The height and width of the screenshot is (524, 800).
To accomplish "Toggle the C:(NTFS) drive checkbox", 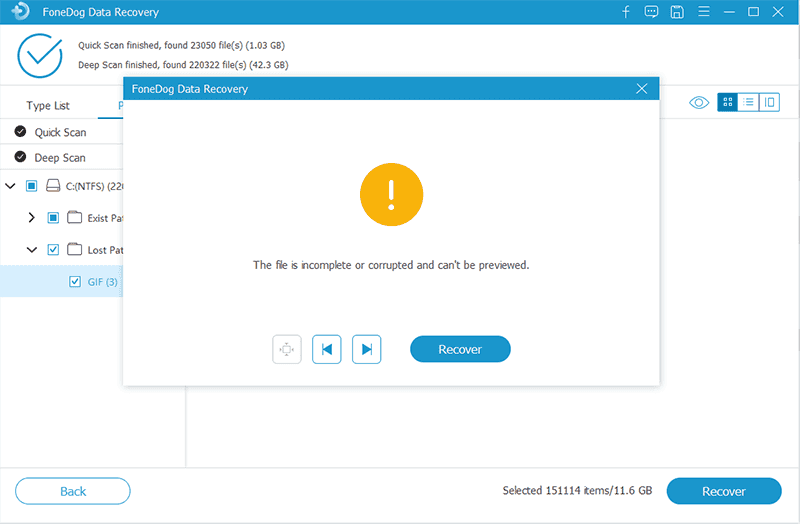I will click(32, 186).
